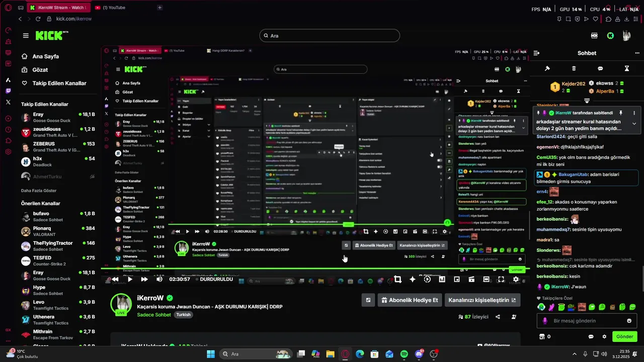Open bufavo recommended channel
Viewport: 644px width, 362px height.
pyautogui.click(x=58, y=217)
